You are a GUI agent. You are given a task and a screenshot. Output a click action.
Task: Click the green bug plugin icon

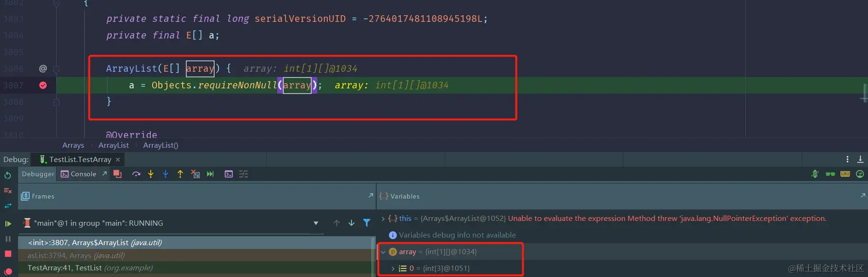(x=815, y=174)
